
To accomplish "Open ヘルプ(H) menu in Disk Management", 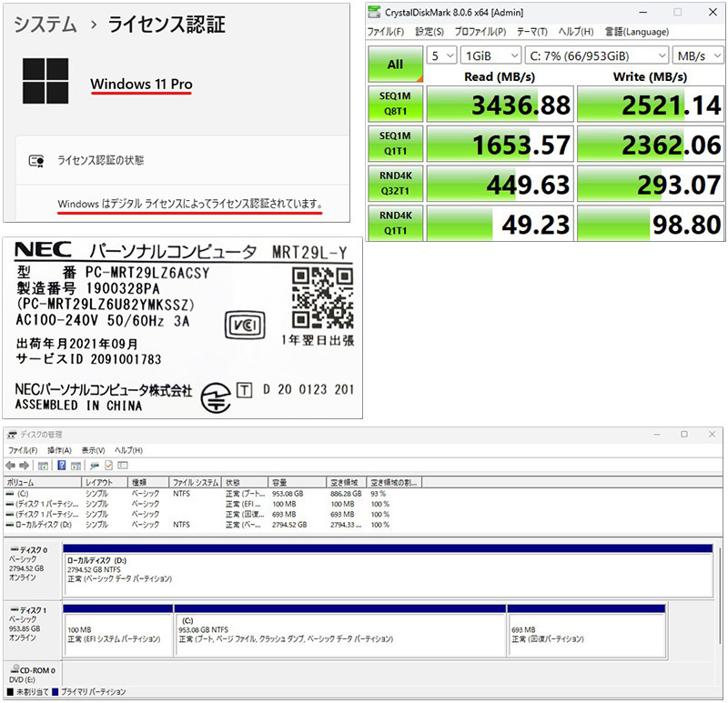I will click(128, 450).
